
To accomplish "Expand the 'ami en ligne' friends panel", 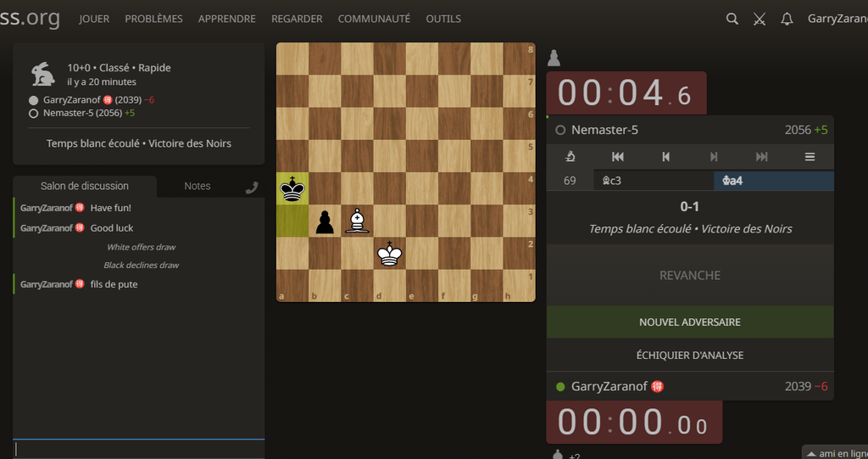I will 835,452.
